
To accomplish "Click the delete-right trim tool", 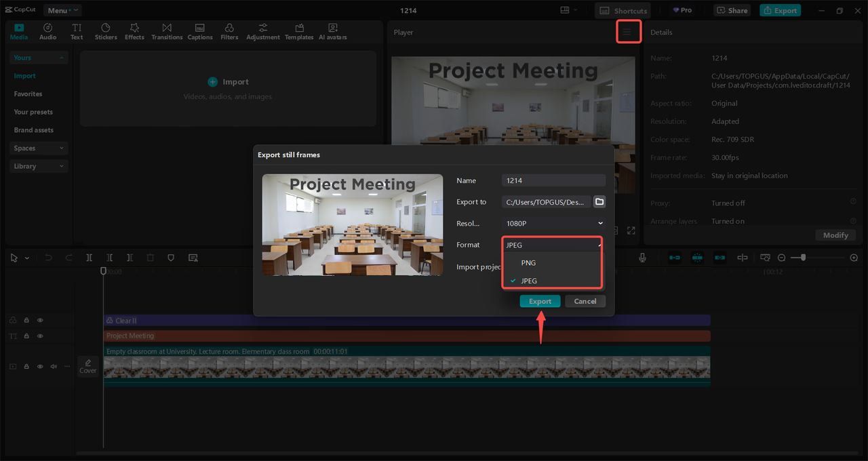I will [130, 258].
